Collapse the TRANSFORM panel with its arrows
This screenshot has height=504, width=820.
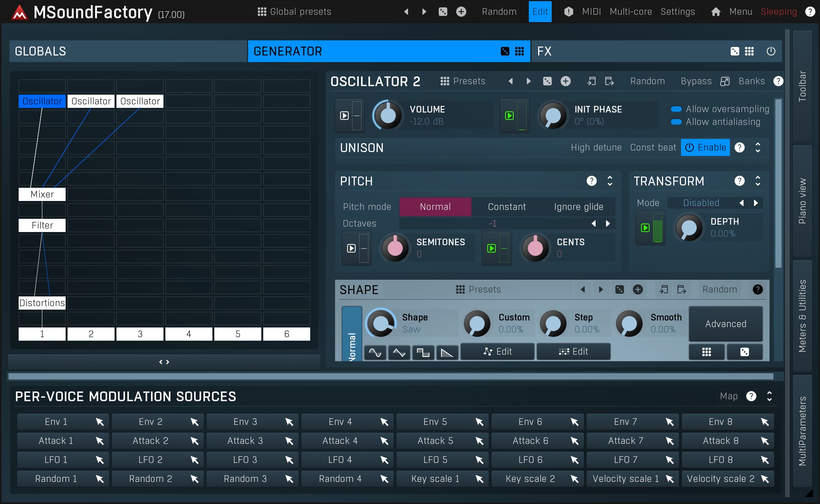757,181
